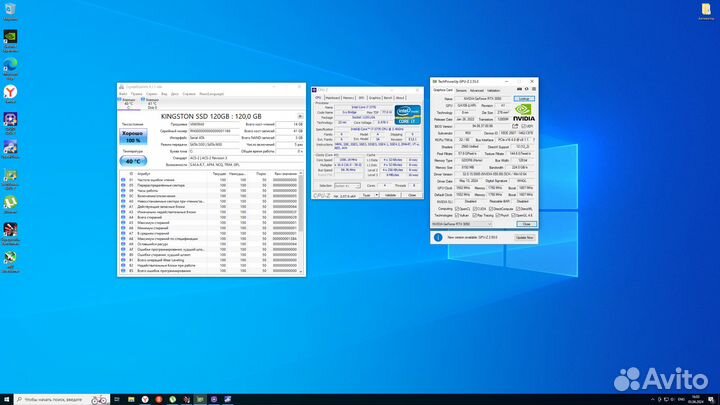The image size is (720, 405).
Task: Switch to the Bench tab in CPU-Z
Action: coord(388,98)
